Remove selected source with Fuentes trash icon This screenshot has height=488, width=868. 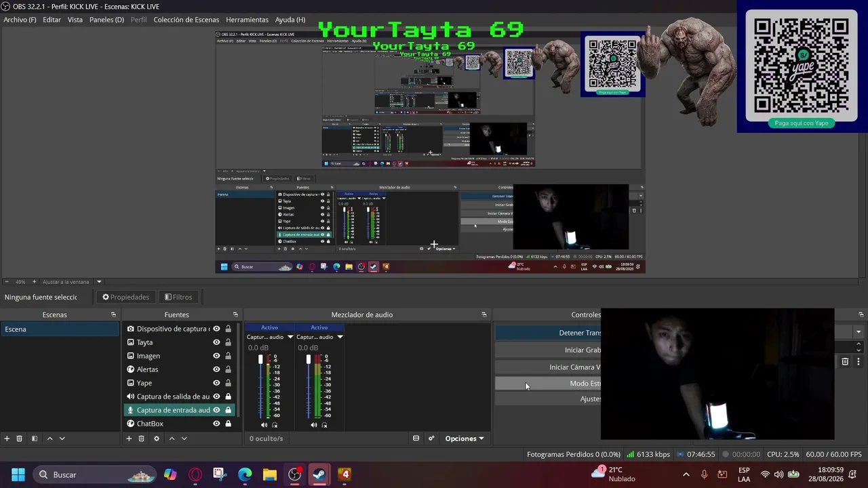pos(142,439)
